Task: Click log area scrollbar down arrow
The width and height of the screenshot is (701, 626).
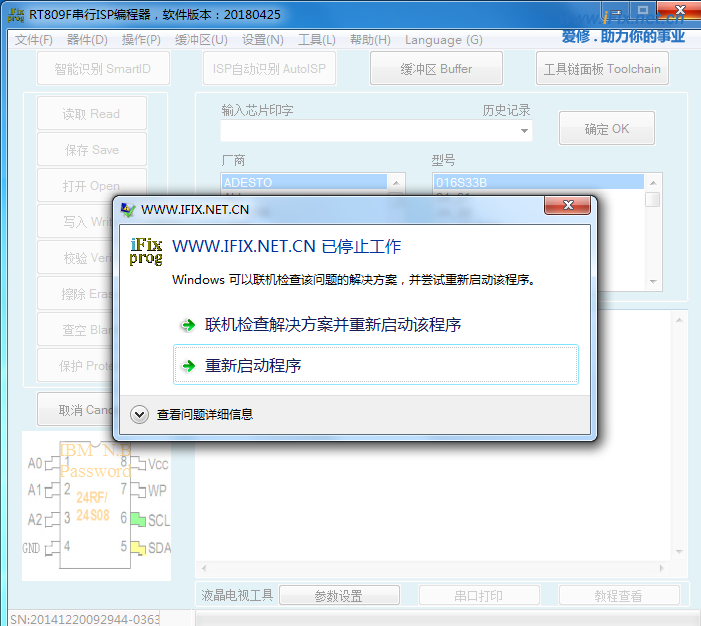Action: click(x=679, y=552)
